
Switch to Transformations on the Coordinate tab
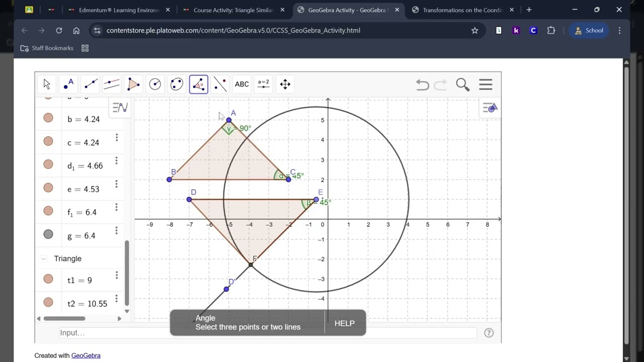[x=463, y=10]
